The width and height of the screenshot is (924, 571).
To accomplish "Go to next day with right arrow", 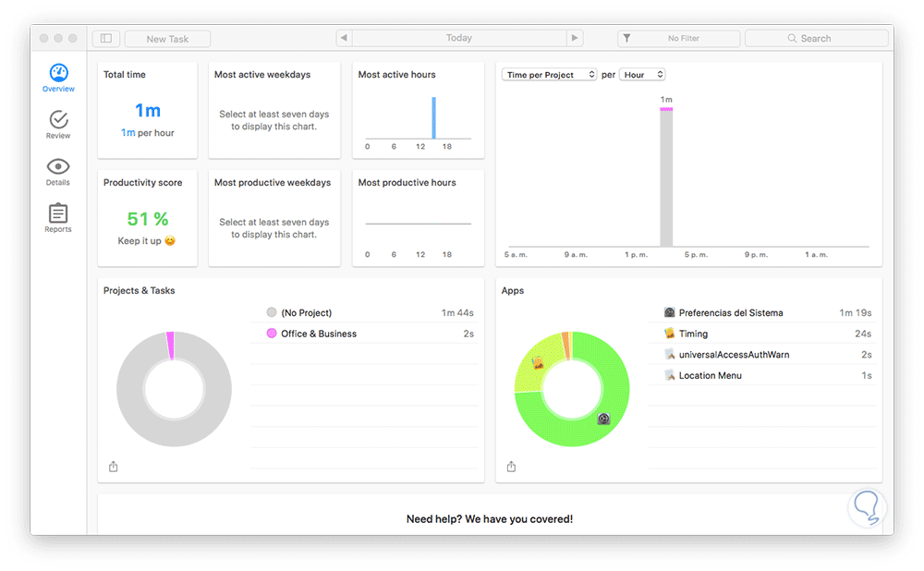I will click(575, 38).
